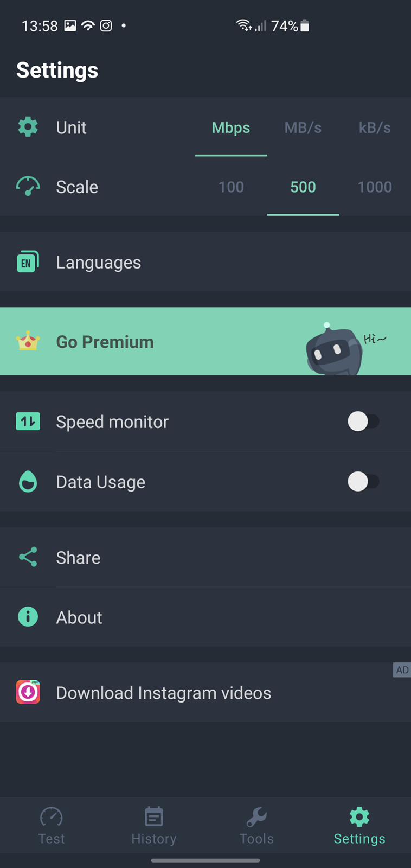
Task: Switch to the Test tab
Action: coord(52,826)
